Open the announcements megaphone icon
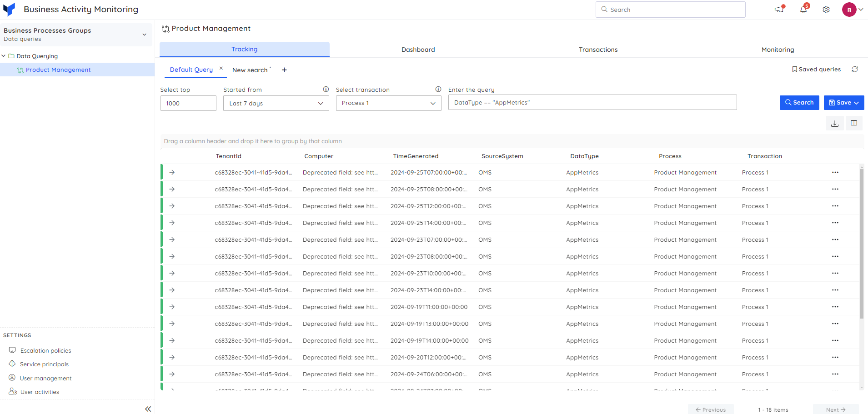The image size is (868, 414). coord(779,9)
